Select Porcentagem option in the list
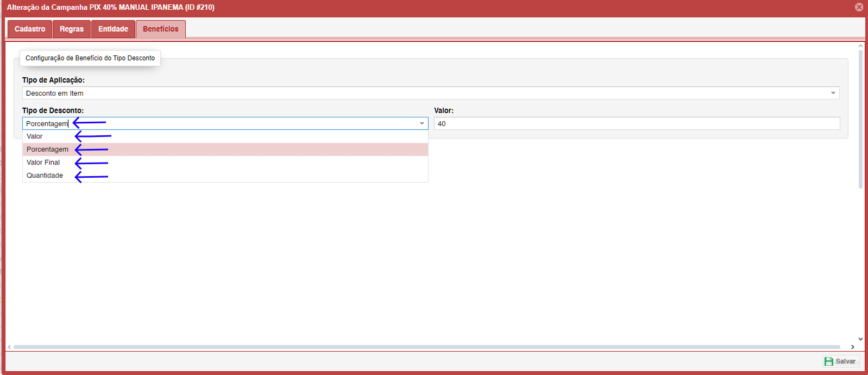The height and width of the screenshot is (375, 868). pyautogui.click(x=48, y=149)
